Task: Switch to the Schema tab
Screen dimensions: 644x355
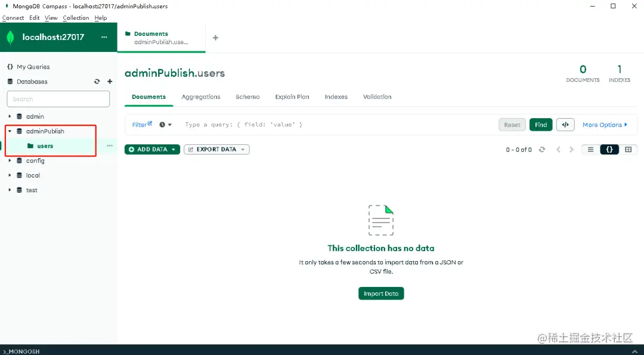Action: click(247, 97)
